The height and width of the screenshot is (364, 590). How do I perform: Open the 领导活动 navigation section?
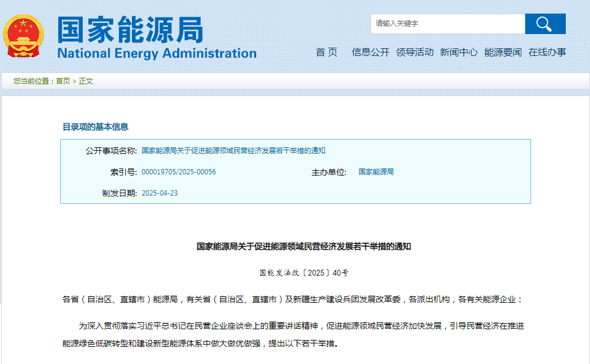coord(414,52)
